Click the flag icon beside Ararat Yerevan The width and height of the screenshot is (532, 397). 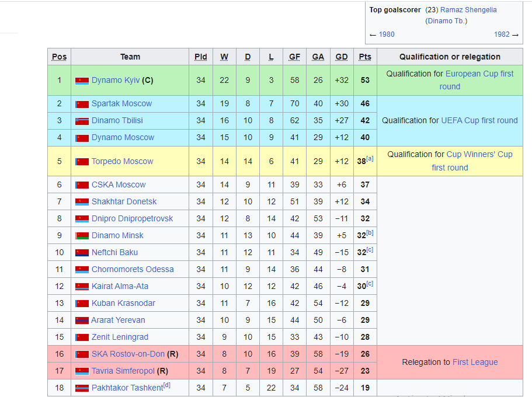[82, 321]
